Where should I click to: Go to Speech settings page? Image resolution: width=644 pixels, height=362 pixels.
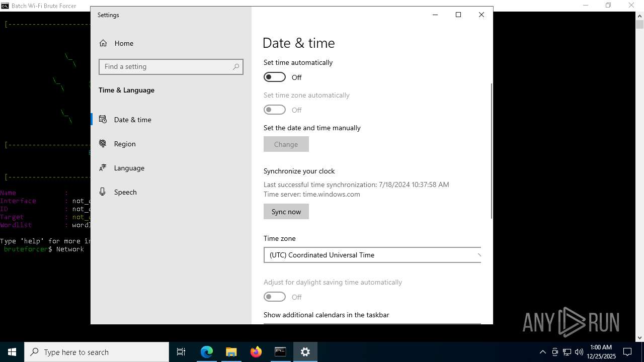[171, 192]
